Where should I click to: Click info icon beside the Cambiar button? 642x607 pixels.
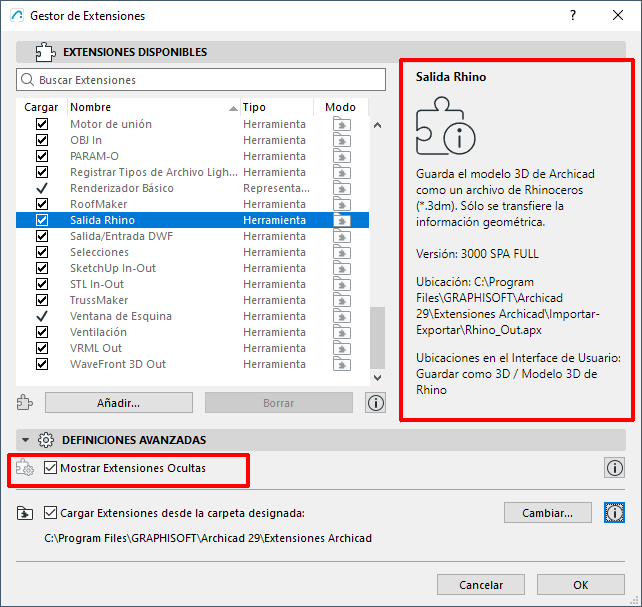614,512
